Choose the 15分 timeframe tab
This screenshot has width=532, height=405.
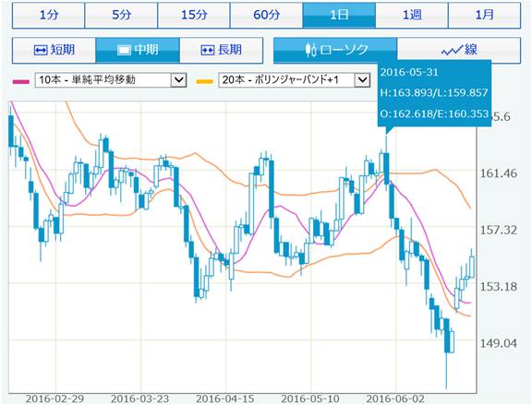pyautogui.click(x=194, y=16)
